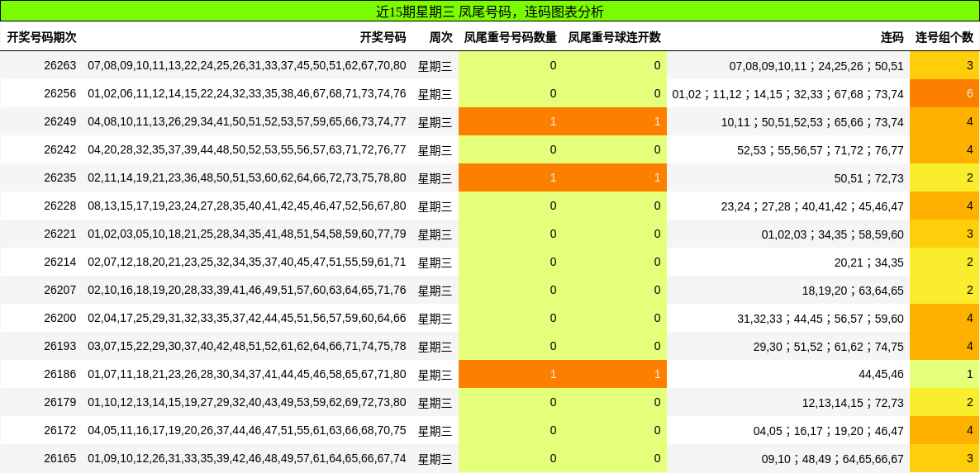The height and width of the screenshot is (473, 980).
Task: Click the 连码 cell 31,32,33；44,45；56,57；59,60
Action: click(821, 319)
